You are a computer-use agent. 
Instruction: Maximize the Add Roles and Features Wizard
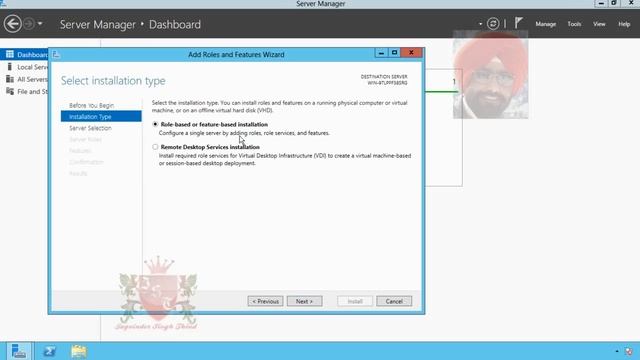[x=394, y=53]
